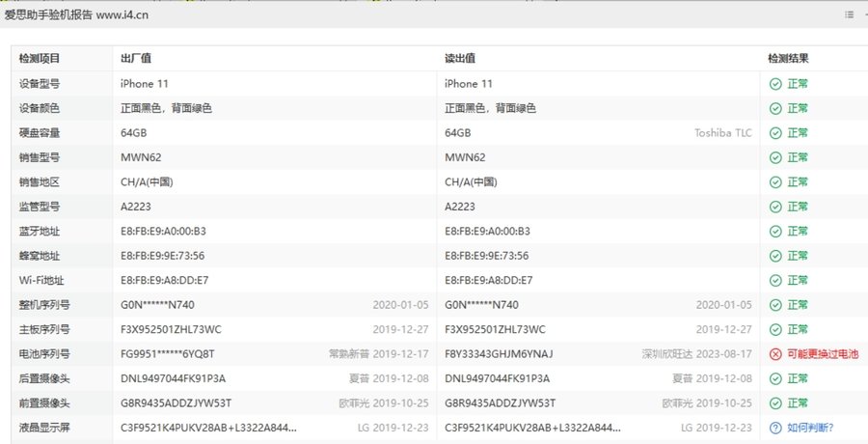Click the 出厂值 column header

pos(136,58)
